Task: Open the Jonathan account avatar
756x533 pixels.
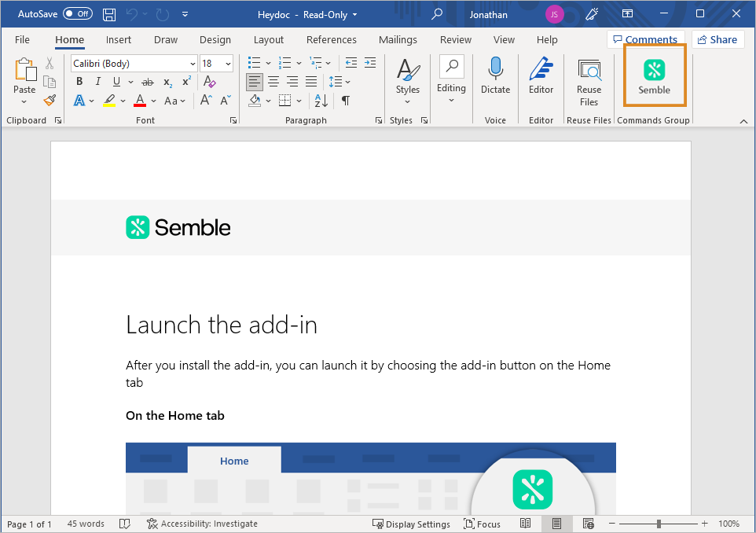Action: coord(555,14)
